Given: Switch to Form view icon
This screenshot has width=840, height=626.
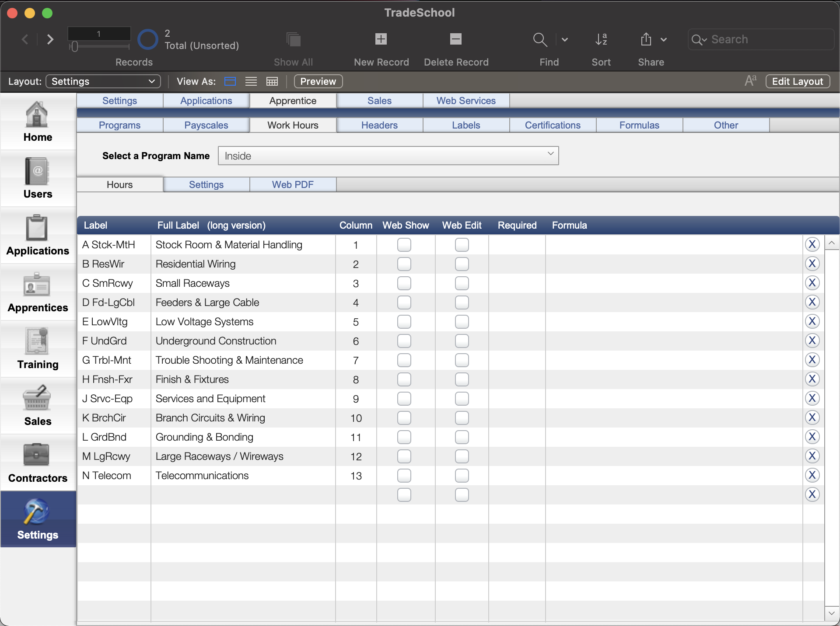Looking at the screenshot, I should pos(230,81).
